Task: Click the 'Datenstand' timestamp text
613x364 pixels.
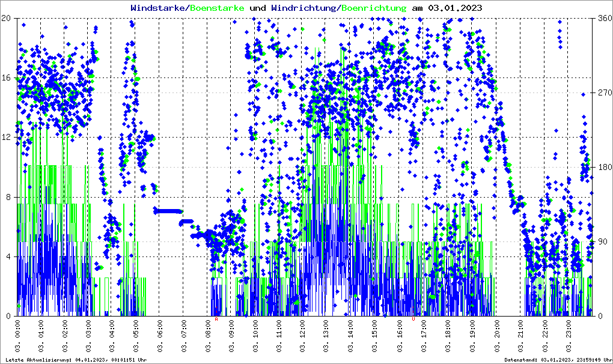Action: (558, 360)
